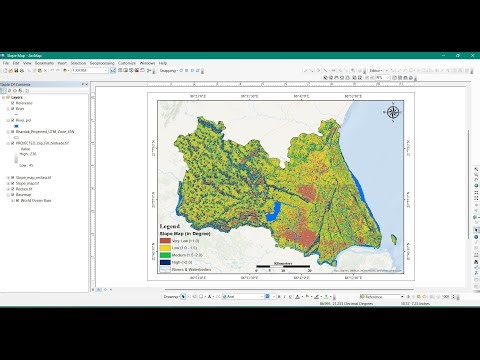The width and height of the screenshot is (480, 360).
Task: Toggle the River_pol layer checkbox
Action: [13, 120]
